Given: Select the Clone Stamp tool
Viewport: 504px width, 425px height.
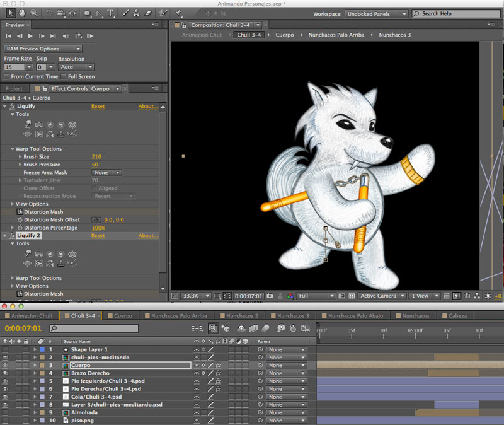Looking at the screenshot, I should pos(137,13).
